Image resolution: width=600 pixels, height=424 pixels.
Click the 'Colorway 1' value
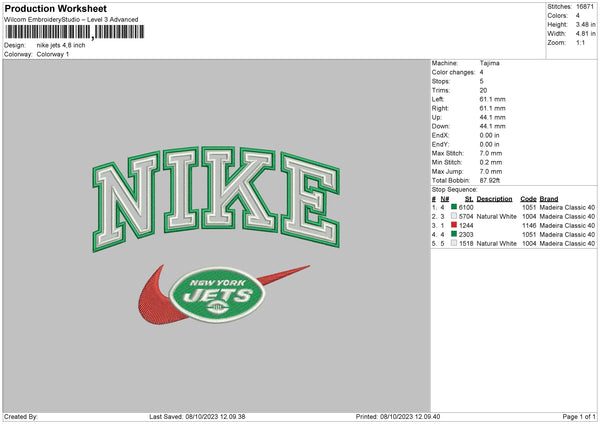(x=53, y=54)
